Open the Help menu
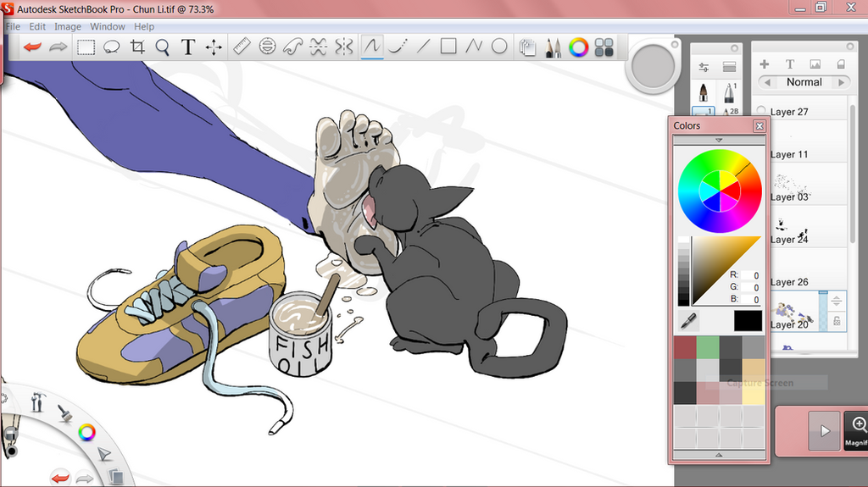The height and width of the screenshot is (487, 868). [x=144, y=26]
